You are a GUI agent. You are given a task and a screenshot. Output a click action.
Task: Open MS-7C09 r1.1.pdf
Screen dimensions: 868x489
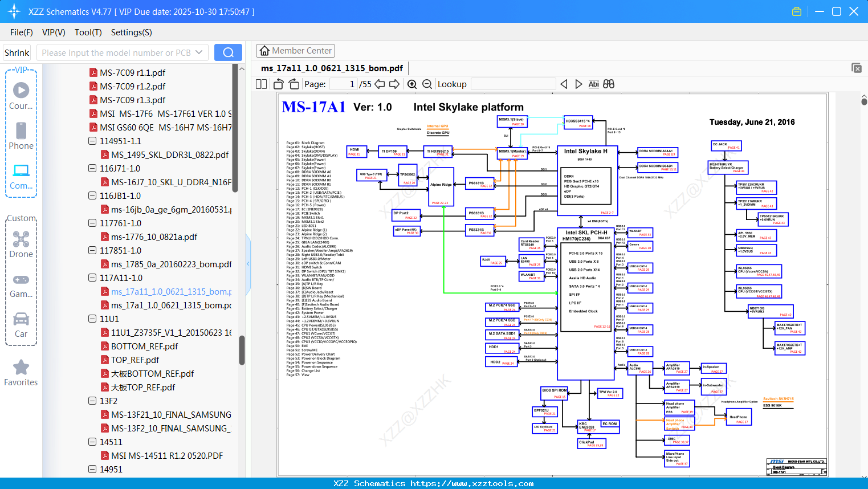[x=132, y=72]
